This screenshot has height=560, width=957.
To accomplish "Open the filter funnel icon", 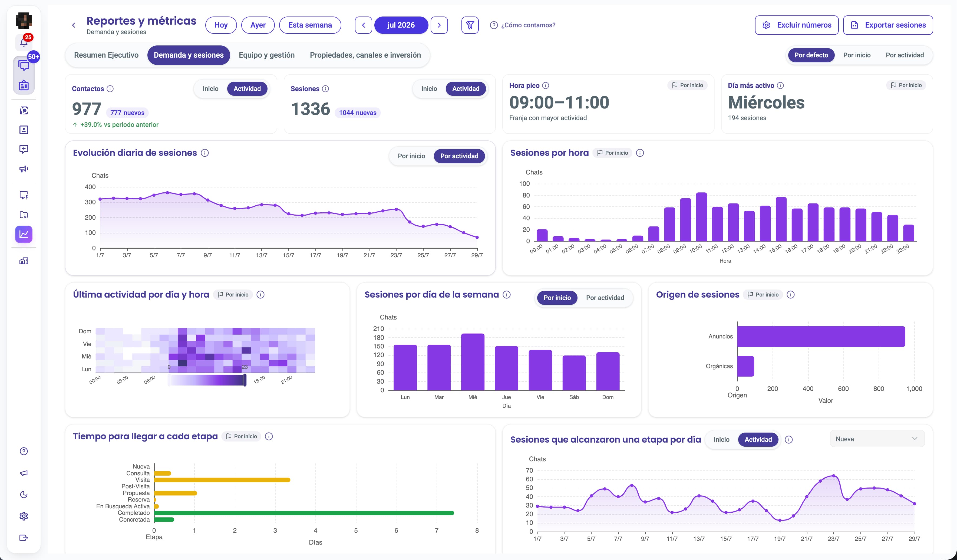I will [470, 25].
